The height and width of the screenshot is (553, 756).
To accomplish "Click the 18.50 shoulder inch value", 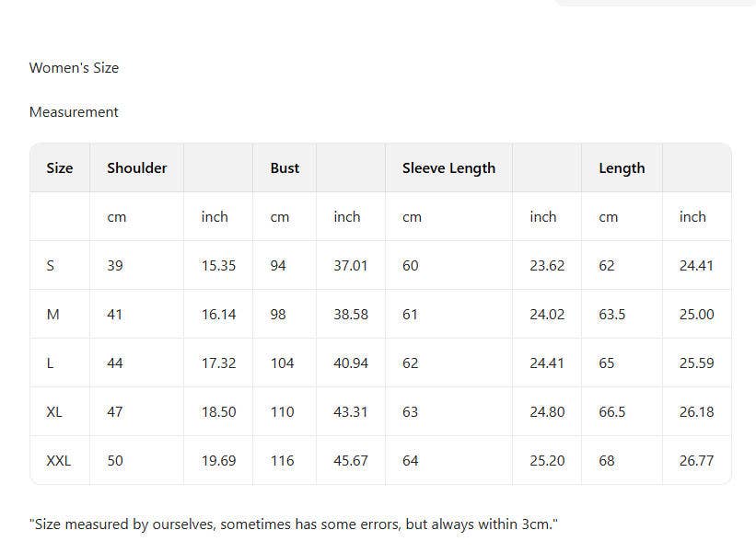I will click(x=218, y=412).
